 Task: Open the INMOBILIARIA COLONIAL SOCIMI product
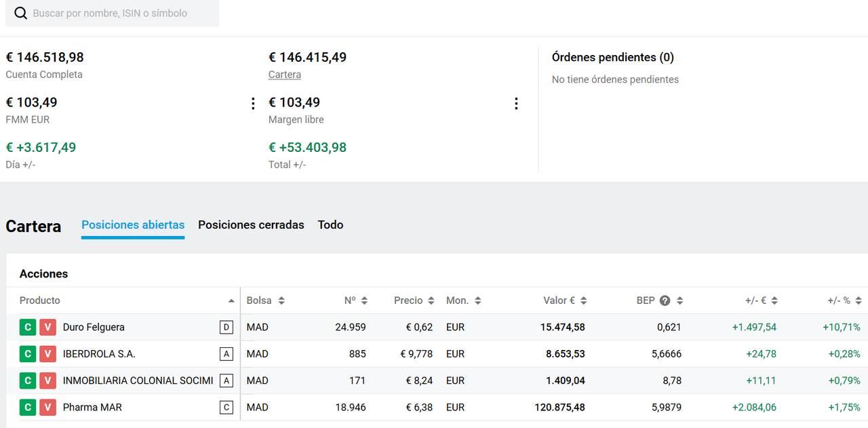tap(138, 381)
